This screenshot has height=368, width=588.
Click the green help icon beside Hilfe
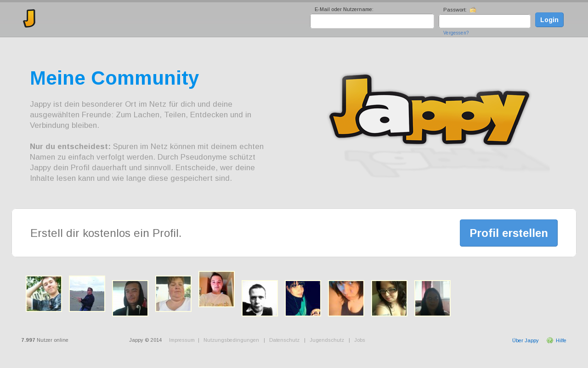pyautogui.click(x=550, y=340)
